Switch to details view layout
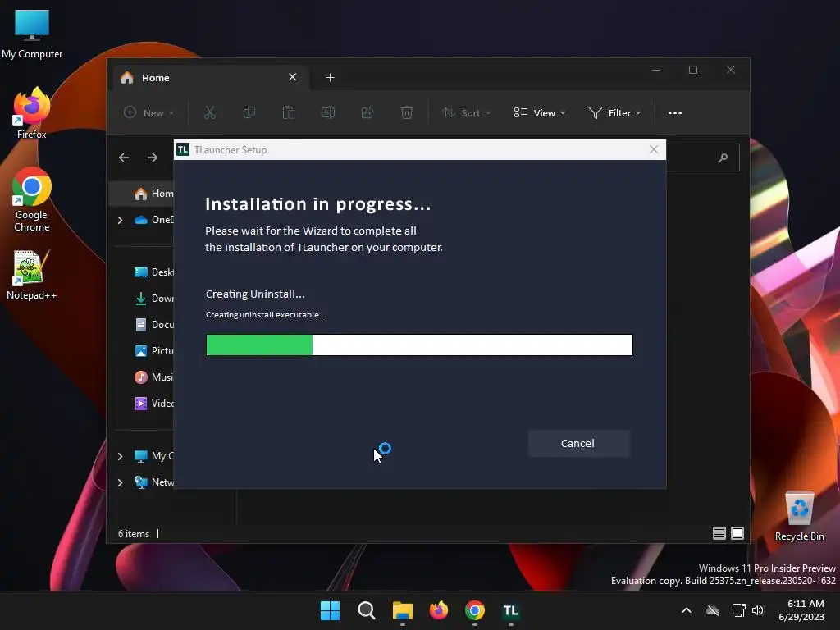This screenshot has height=630, width=840. [x=719, y=533]
